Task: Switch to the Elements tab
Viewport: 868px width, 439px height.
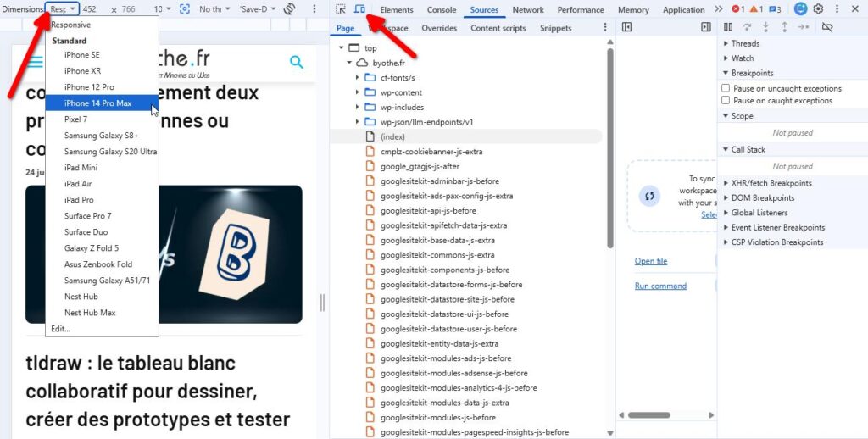Action: (397, 9)
